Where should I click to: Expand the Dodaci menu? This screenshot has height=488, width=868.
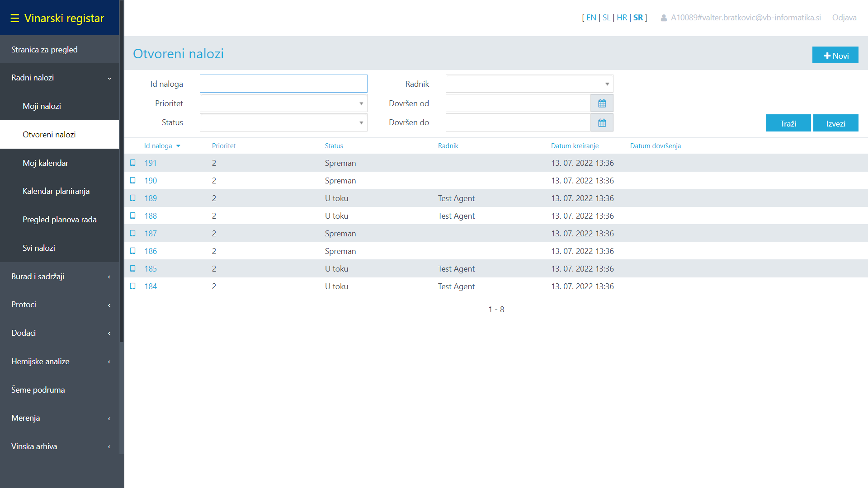[x=59, y=333]
